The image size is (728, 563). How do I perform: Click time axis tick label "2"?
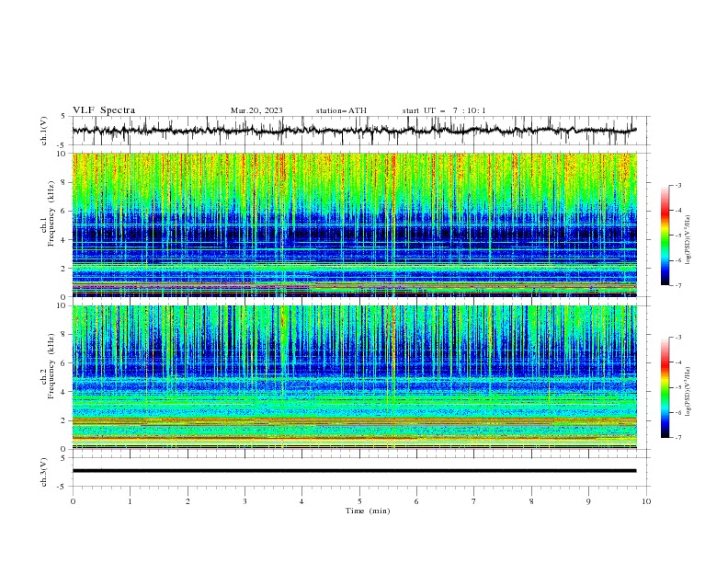(x=188, y=501)
